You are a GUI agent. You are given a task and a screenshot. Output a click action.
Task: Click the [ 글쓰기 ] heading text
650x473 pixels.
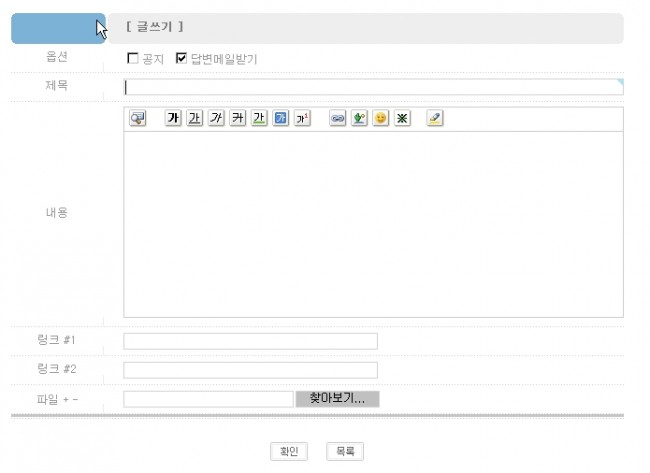tap(155, 27)
